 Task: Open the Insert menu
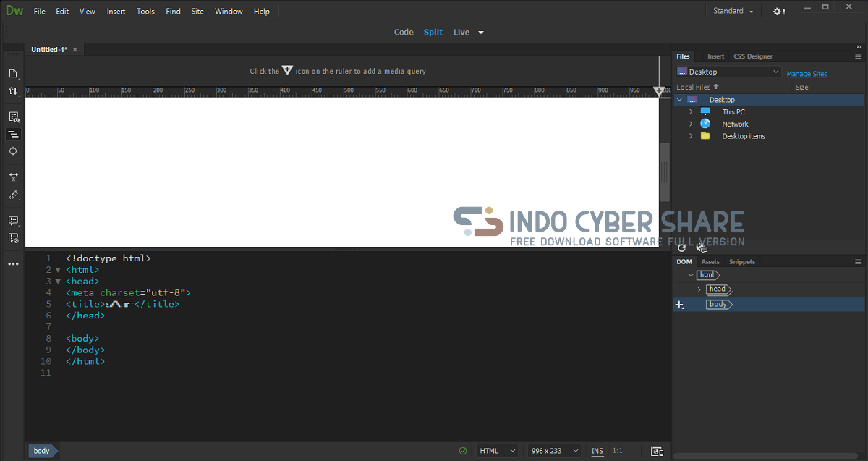click(116, 12)
